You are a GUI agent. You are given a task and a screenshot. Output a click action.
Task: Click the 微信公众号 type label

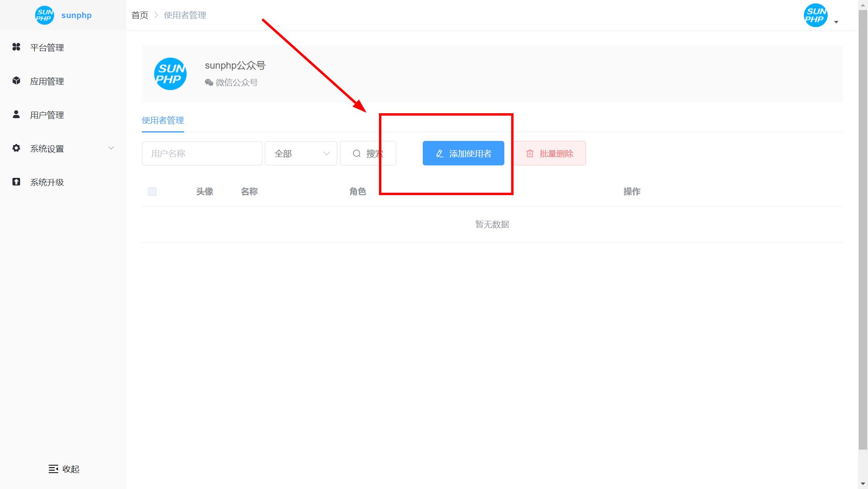pos(237,83)
